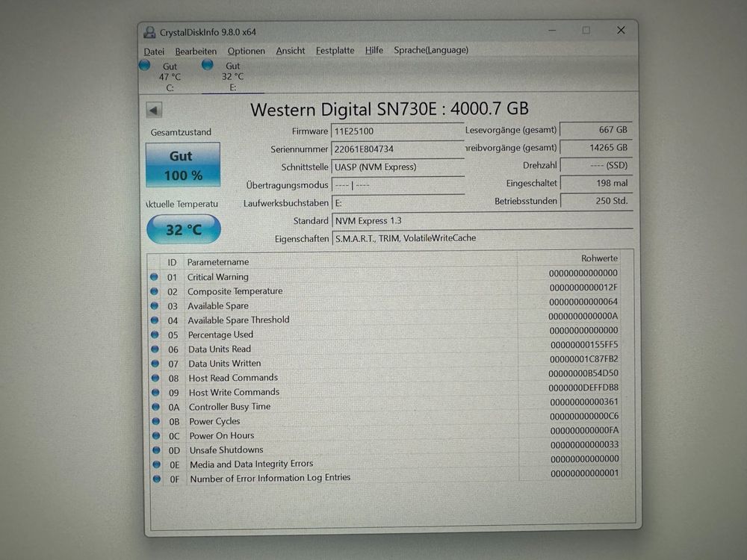This screenshot has width=747, height=560.
Task: Click the CrystalDiskInfo title bar app icon
Action: pos(149,32)
